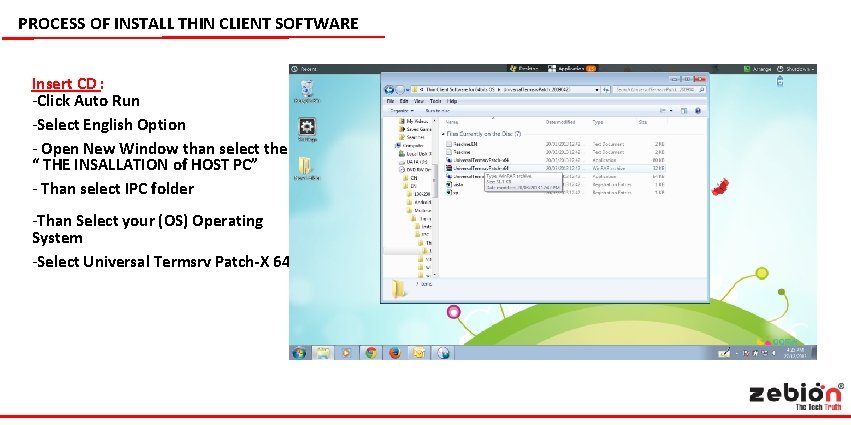The width and height of the screenshot is (851, 425).
Task: Select My Videos in navigation pane
Action: pyautogui.click(x=414, y=122)
